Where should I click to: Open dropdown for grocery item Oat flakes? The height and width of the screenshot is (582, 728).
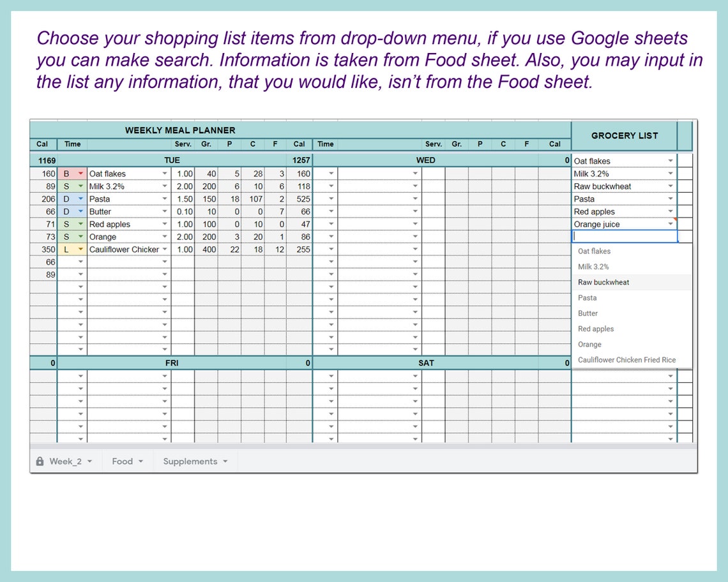671,161
